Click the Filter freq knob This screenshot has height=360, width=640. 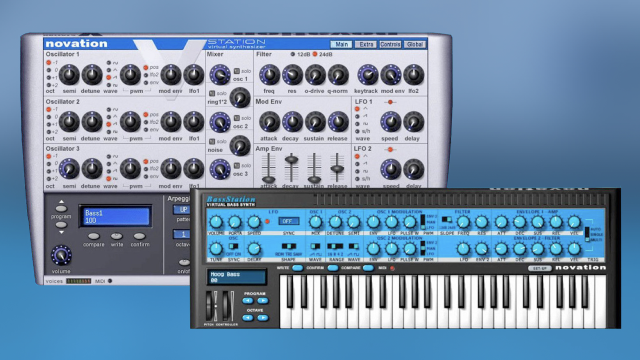coord(269,75)
